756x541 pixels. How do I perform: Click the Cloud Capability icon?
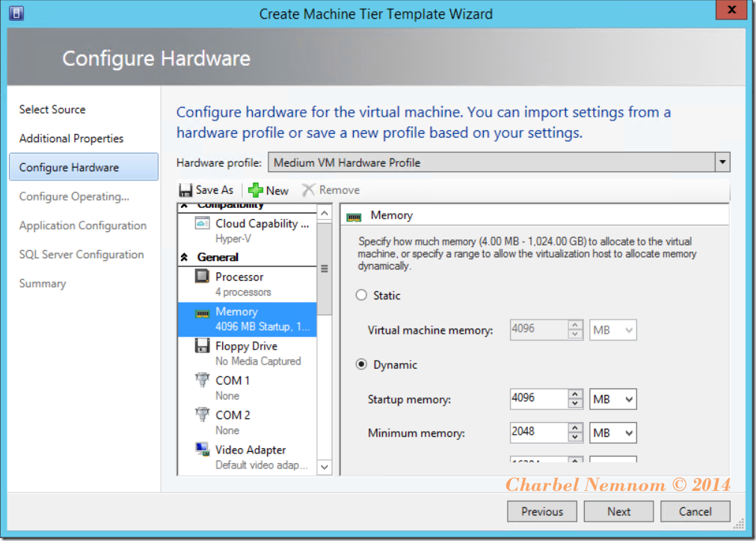click(x=203, y=224)
